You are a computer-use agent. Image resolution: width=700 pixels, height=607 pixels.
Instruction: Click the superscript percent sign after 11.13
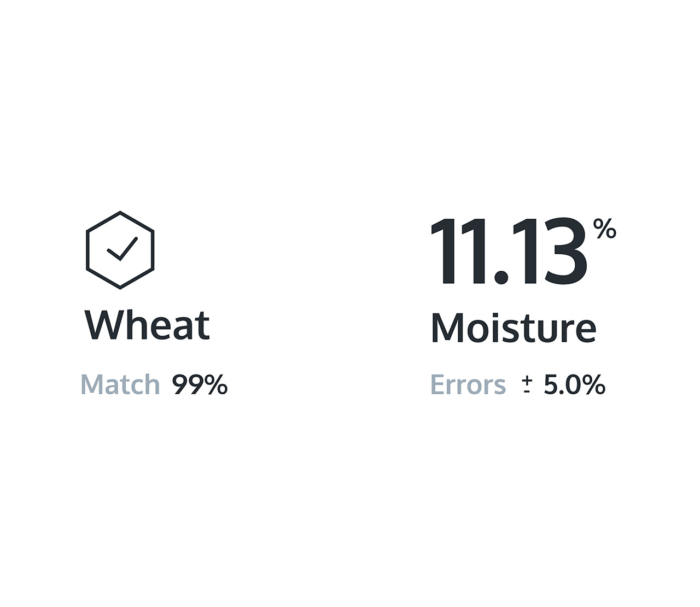click(605, 230)
